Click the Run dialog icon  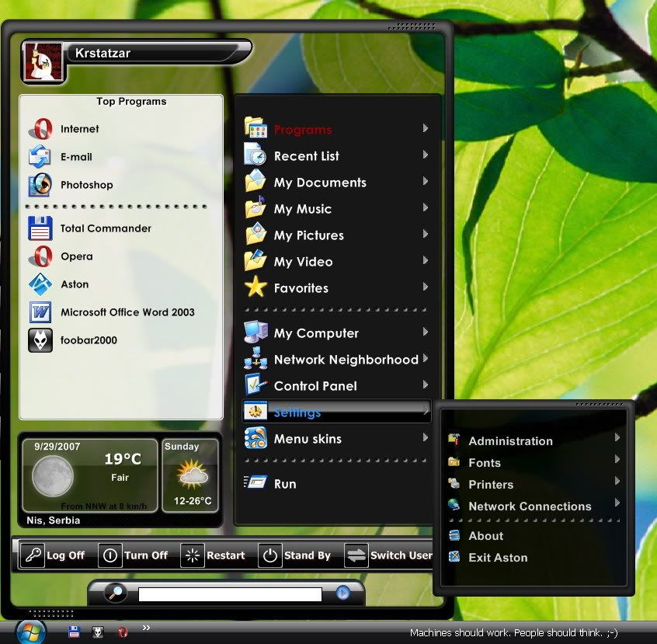pyautogui.click(x=255, y=482)
